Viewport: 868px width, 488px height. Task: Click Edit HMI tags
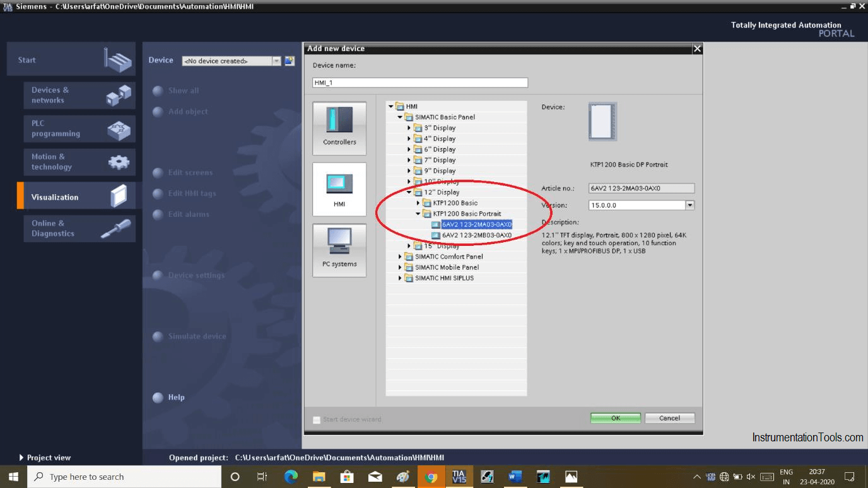coord(192,194)
